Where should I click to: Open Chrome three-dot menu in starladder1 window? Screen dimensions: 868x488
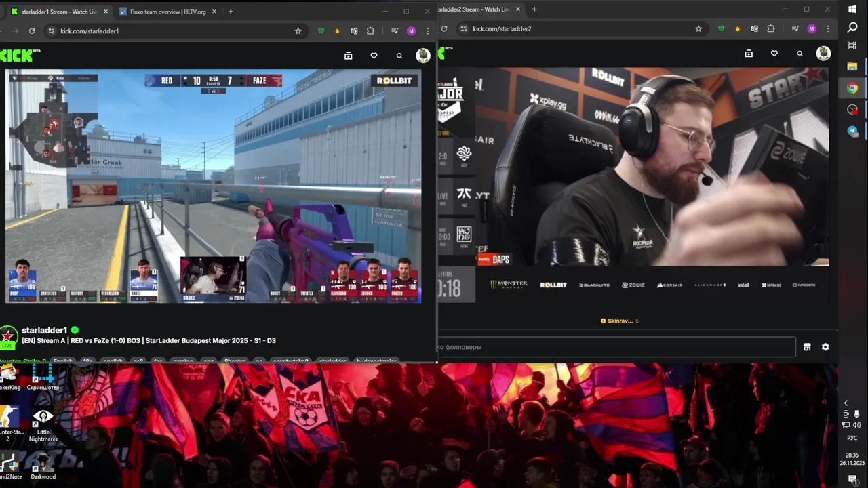(427, 30)
